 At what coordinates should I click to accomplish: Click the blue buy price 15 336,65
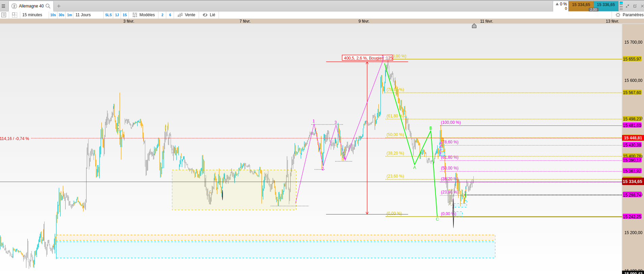click(x=606, y=5)
